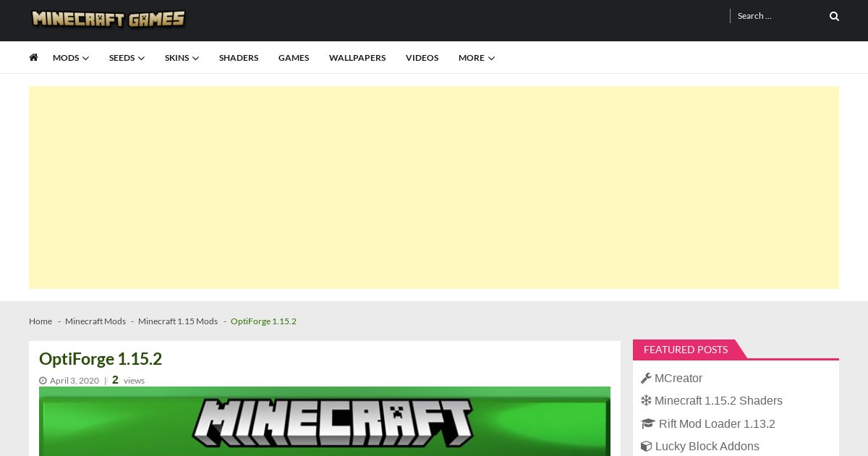Open the Shaders menu item
Viewport: 868px width, 456px height.
point(239,58)
